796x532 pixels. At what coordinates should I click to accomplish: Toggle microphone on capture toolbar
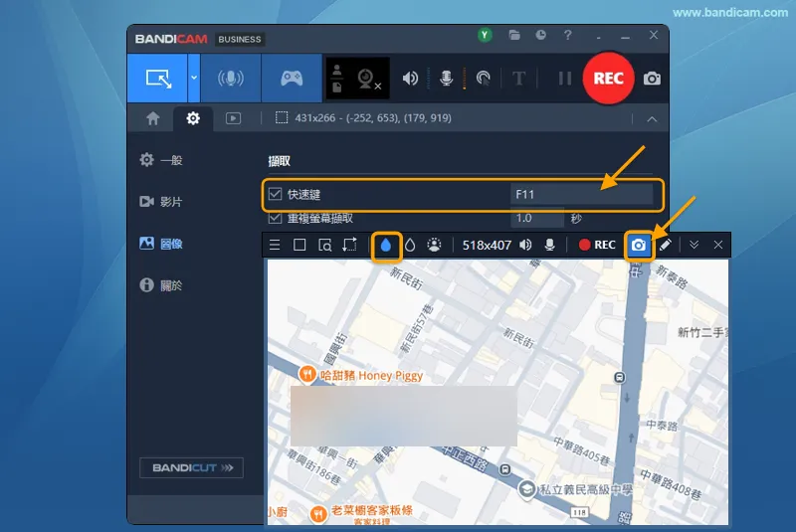[x=549, y=245]
